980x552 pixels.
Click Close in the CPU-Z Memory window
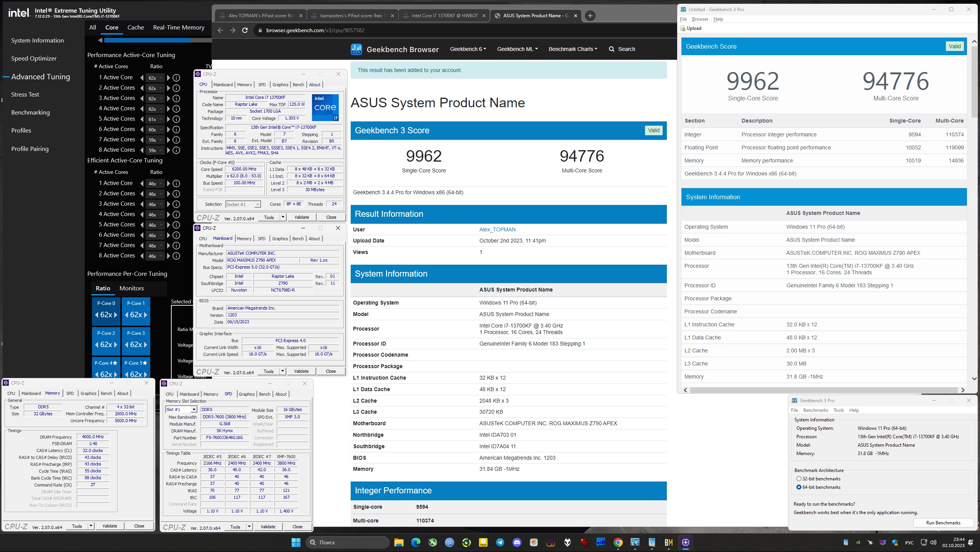click(x=139, y=526)
